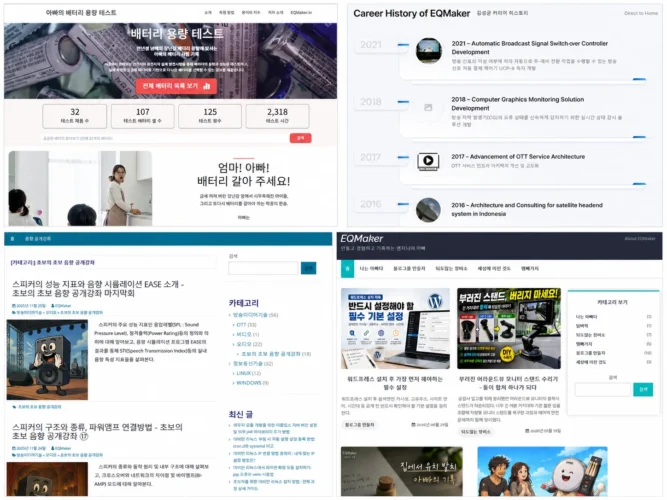
Task: Click the teal search button in audio blog sidebar
Action: pyautogui.click(x=308, y=268)
